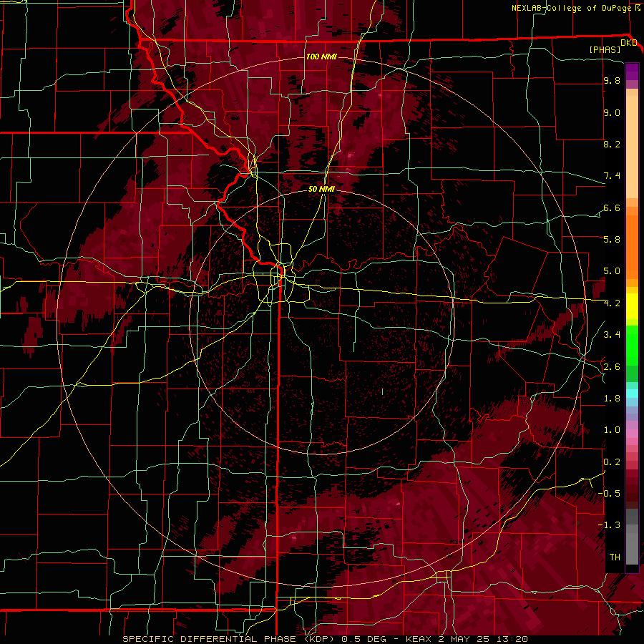Viewport: 644px width, 644px height.
Task: Click the pink swatch on the legend
Action: tap(632, 434)
